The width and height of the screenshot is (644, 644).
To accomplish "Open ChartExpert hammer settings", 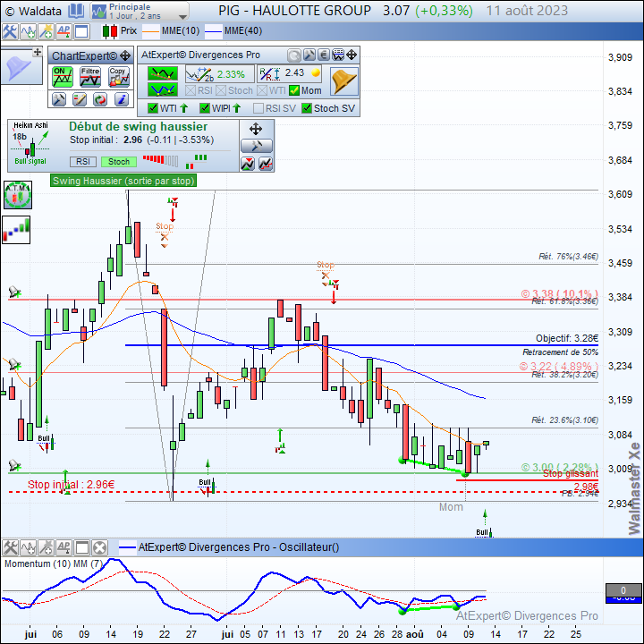I will (x=59, y=99).
